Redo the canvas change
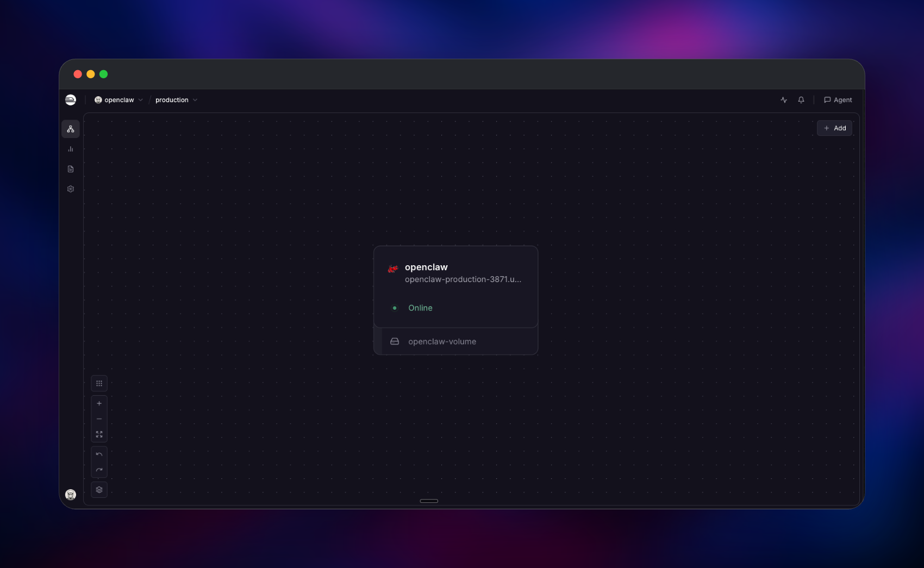 pyautogui.click(x=99, y=470)
